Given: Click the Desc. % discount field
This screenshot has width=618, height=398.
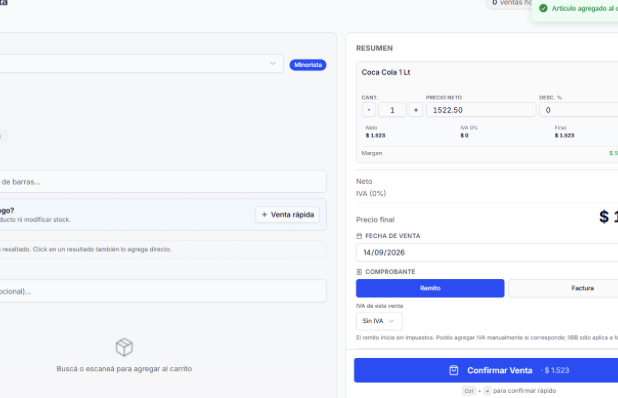Looking at the screenshot, I should click(x=579, y=110).
